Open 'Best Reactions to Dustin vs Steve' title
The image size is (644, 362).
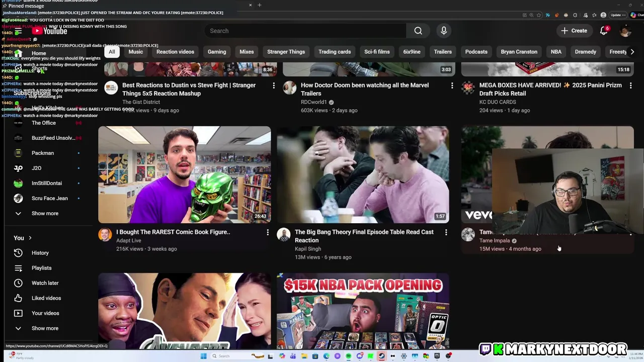coord(189,89)
